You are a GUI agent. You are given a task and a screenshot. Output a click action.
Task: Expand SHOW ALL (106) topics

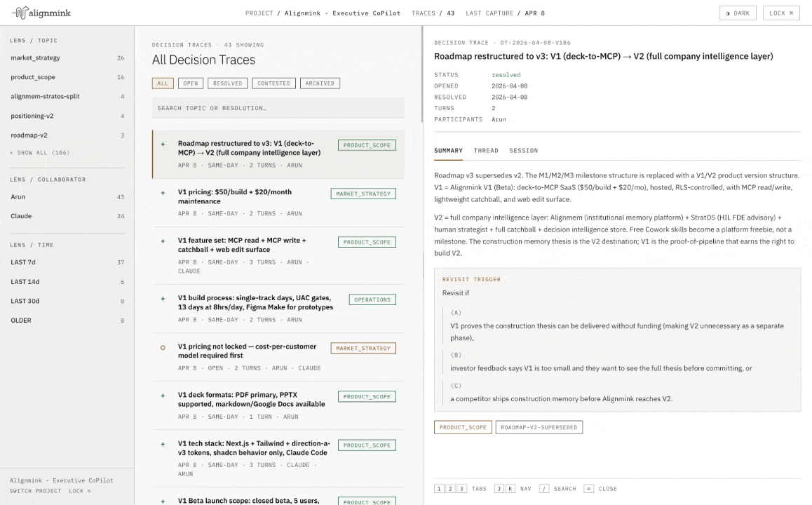pos(40,153)
